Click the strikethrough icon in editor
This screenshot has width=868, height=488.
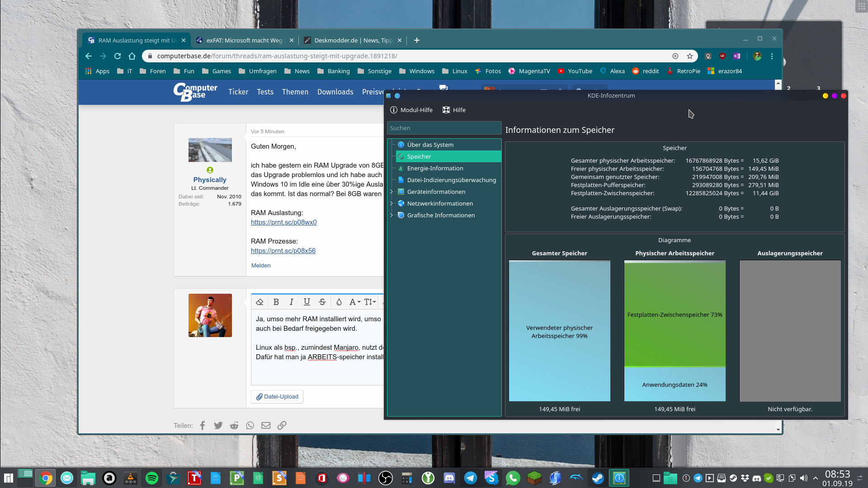click(x=322, y=302)
